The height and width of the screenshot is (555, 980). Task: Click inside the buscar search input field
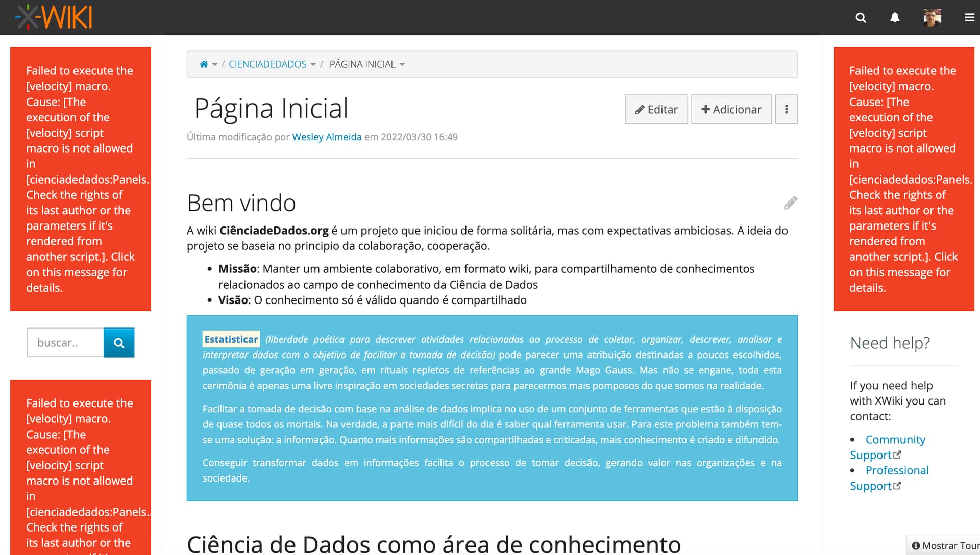65,342
